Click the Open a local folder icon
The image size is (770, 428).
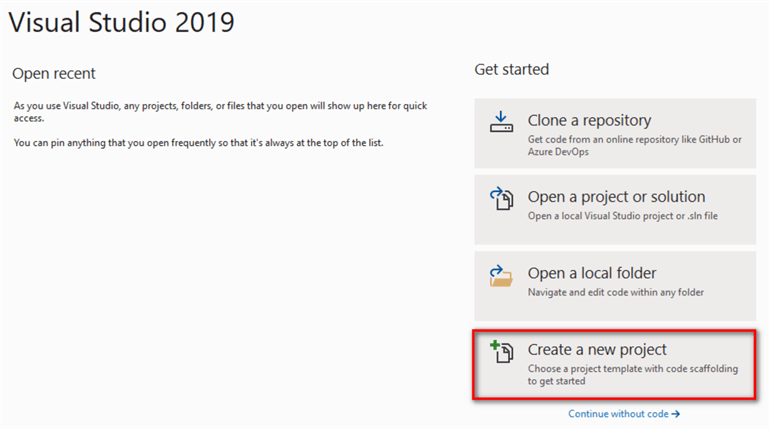click(x=501, y=275)
